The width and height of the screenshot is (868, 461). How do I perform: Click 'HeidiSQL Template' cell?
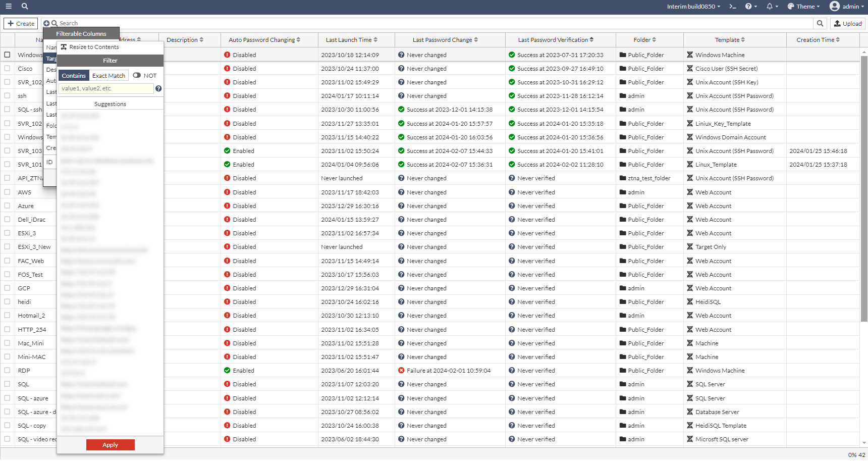[x=721, y=426]
